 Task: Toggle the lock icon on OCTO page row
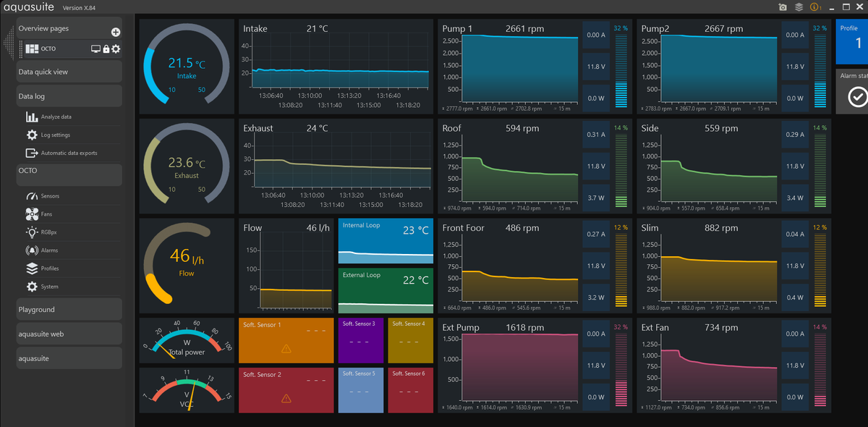point(106,49)
